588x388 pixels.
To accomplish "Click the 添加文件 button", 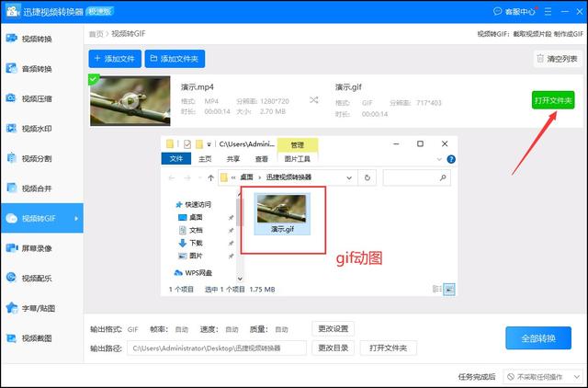I will point(115,59).
